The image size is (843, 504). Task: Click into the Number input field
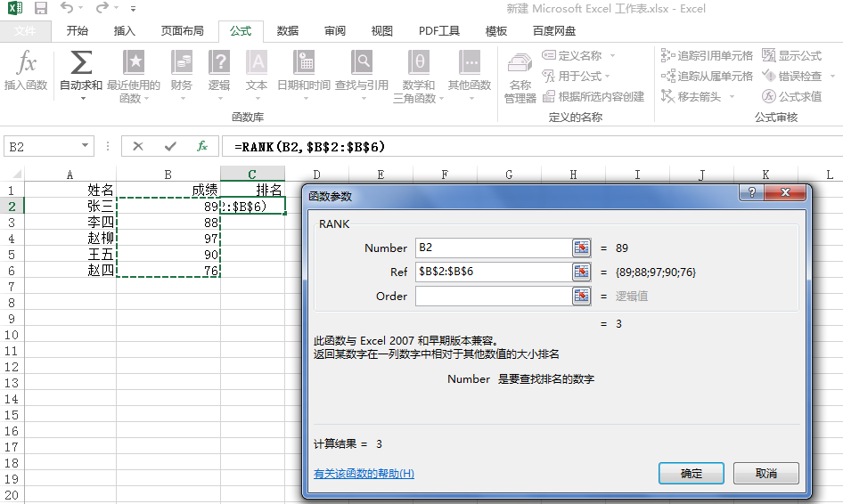(x=493, y=248)
